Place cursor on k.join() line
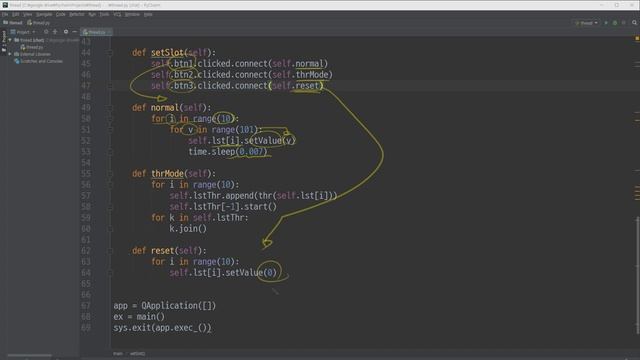Viewport: 640px width, 360px height. pyautogui.click(x=188, y=229)
